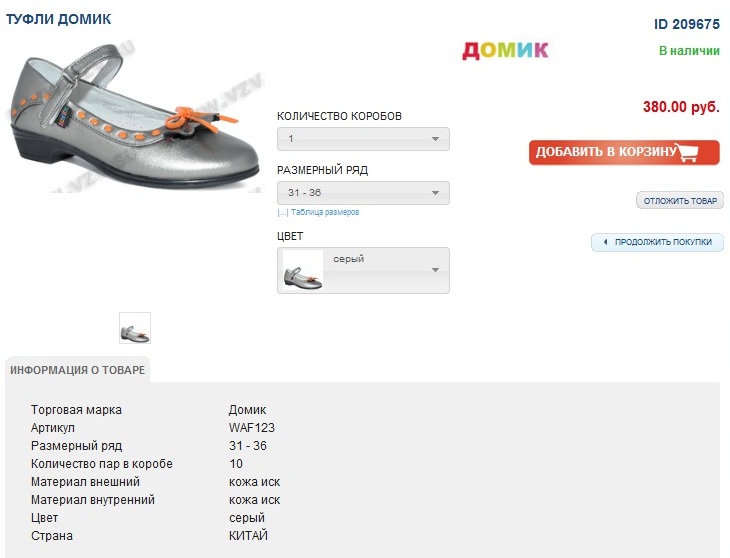Click the 380.00 руб. price

tap(681, 107)
